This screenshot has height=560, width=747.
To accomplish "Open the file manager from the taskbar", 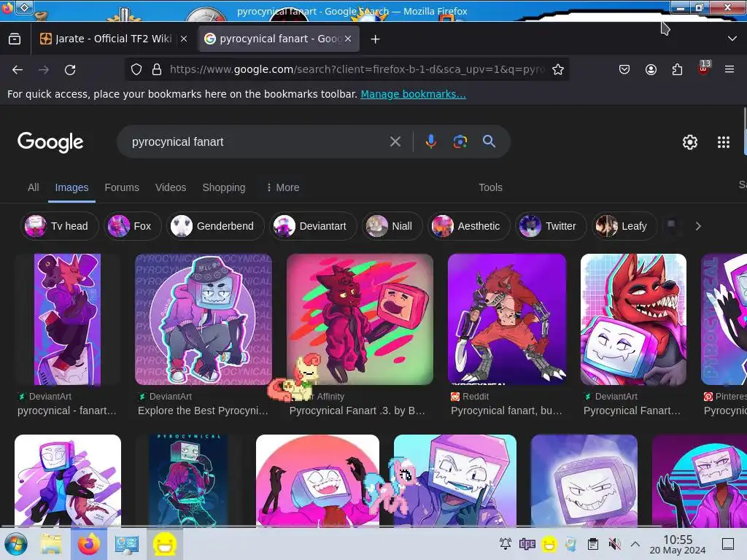I will click(x=51, y=544).
